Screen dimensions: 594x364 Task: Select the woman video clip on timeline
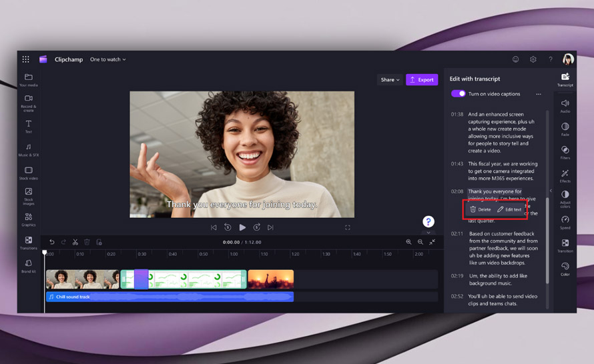click(83, 279)
